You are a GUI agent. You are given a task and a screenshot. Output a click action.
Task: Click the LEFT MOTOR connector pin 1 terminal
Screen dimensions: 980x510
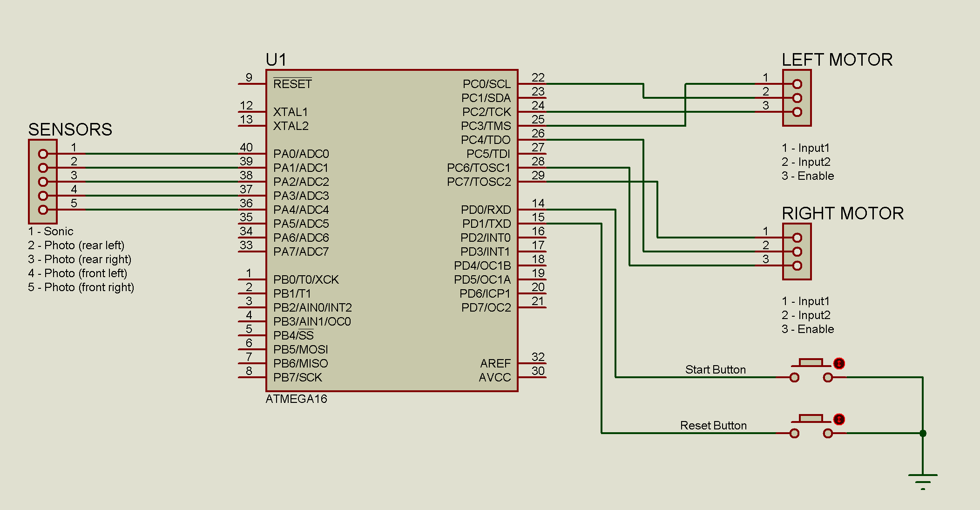[x=797, y=84]
